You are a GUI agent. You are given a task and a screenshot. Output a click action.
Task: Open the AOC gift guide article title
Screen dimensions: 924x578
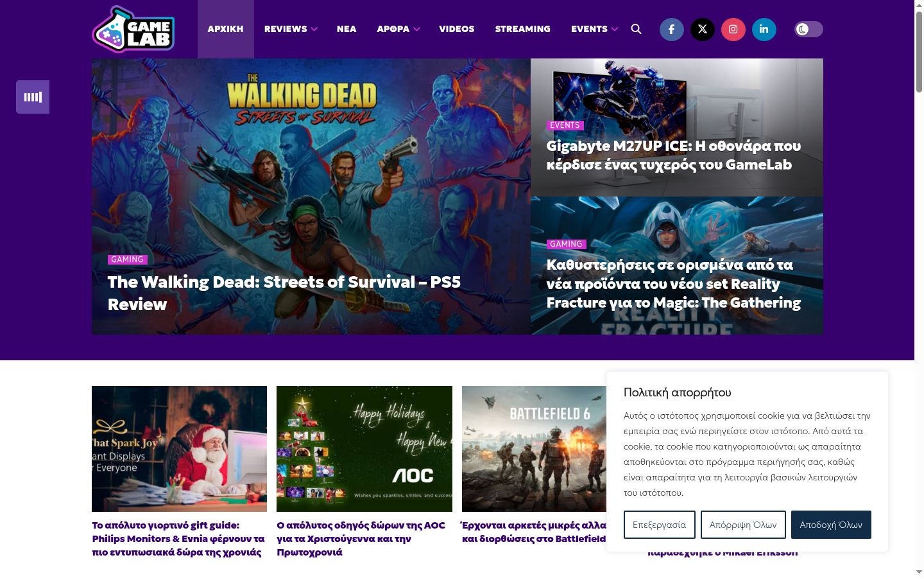(361, 539)
